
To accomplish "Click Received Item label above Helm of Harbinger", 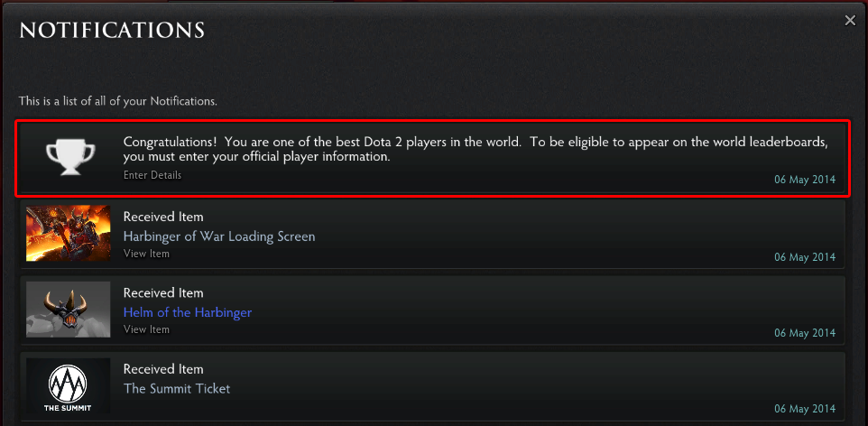I will (163, 292).
